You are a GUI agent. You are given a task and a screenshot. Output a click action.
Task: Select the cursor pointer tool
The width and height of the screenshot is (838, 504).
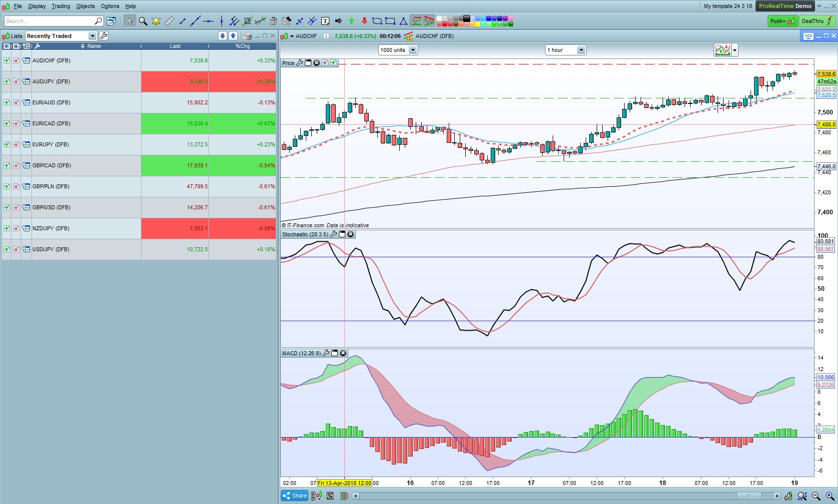click(x=130, y=21)
